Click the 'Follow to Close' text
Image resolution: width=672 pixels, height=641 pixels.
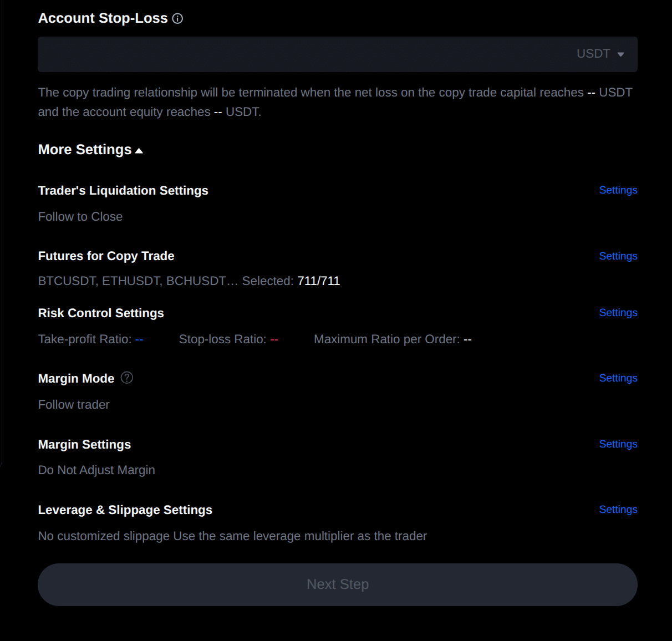[x=80, y=217]
